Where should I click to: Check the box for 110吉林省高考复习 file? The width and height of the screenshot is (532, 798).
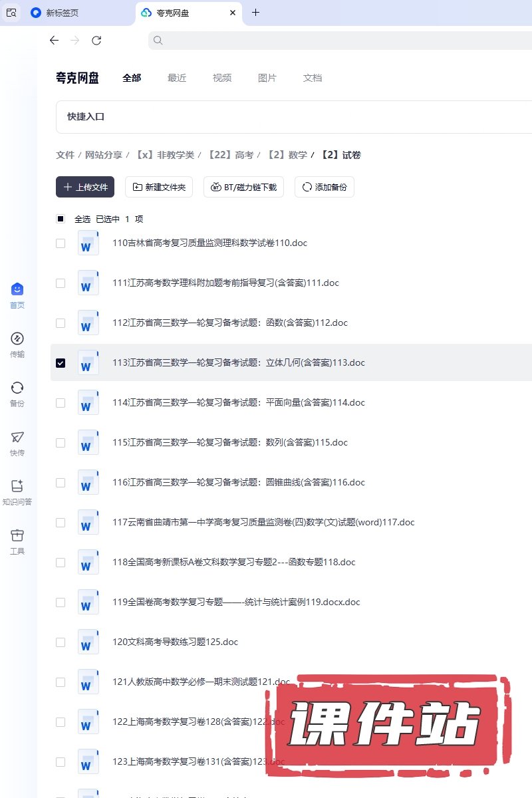61,243
